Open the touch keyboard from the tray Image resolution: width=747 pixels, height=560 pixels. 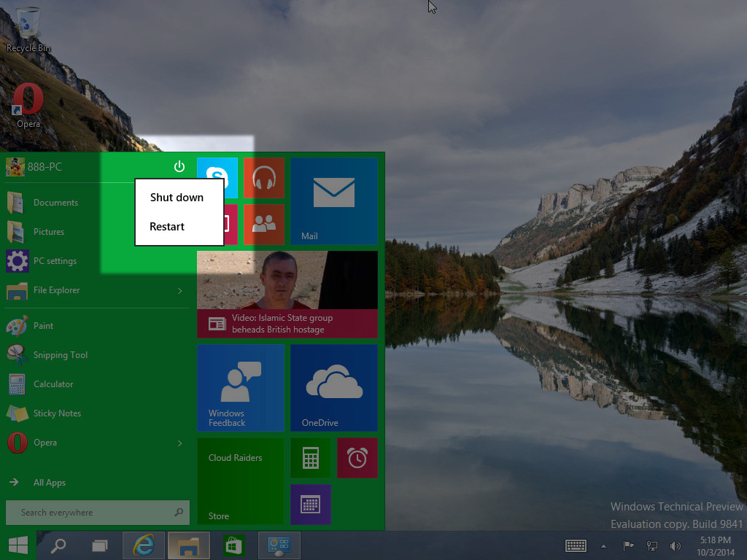click(x=576, y=545)
